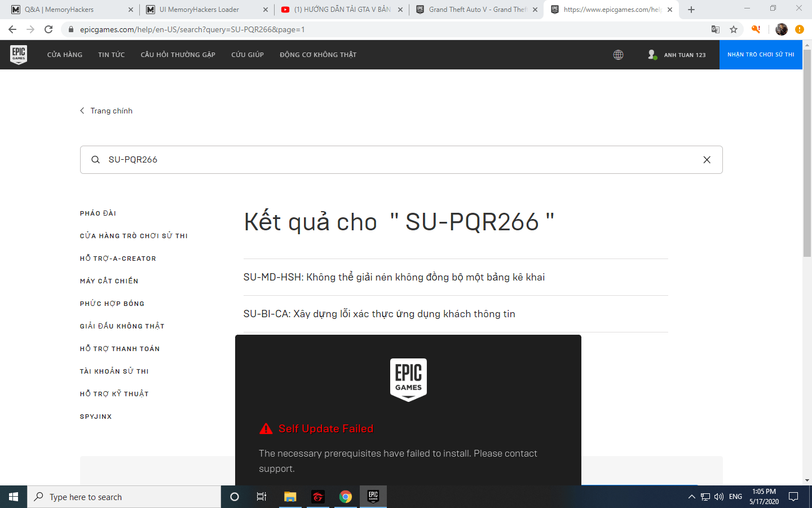Image resolution: width=812 pixels, height=508 pixels.
Task: Open a new browser tab
Action: pos(691,10)
